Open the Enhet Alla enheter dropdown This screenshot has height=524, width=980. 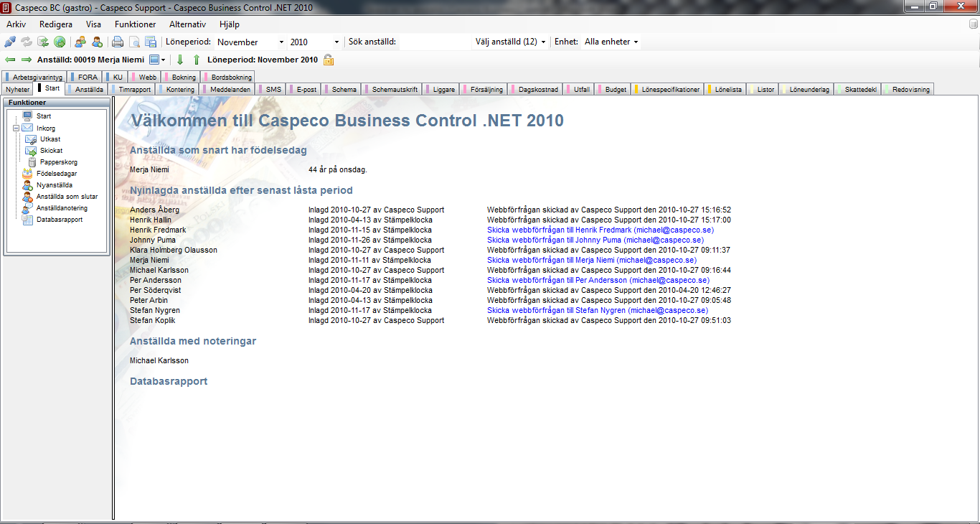611,42
